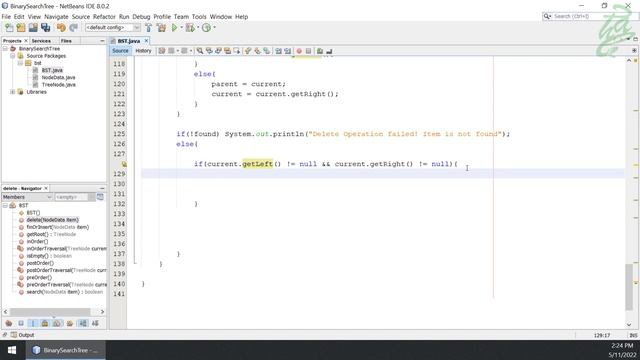This screenshot has height=360, width=640.
Task: Collapse the BinarySearchTree project node
Action: pyautogui.click(x=5, y=49)
